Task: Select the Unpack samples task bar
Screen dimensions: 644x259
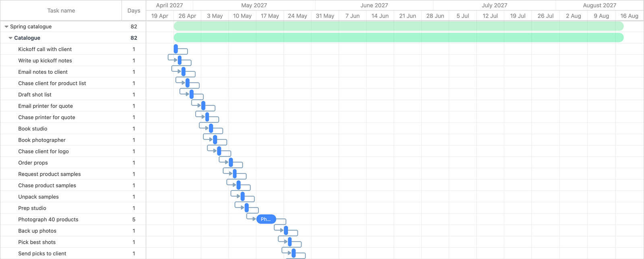Action: pyautogui.click(x=243, y=197)
